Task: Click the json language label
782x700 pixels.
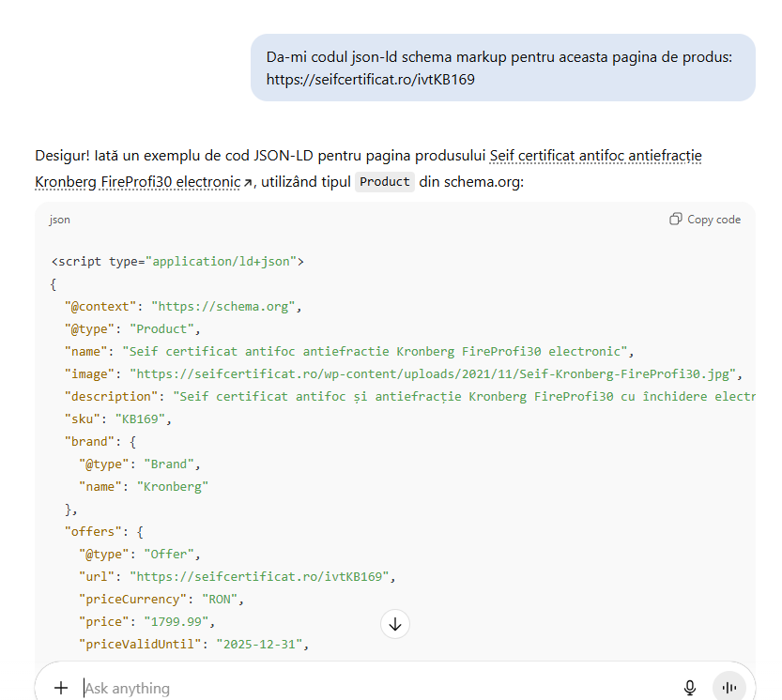Action: click(59, 220)
